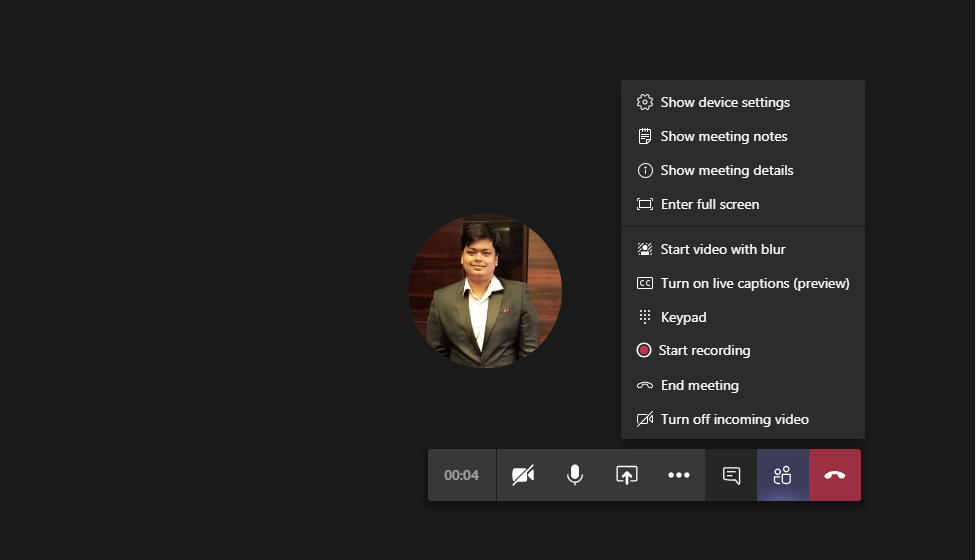Hang up with the red button
The image size is (978, 560).
tap(835, 475)
